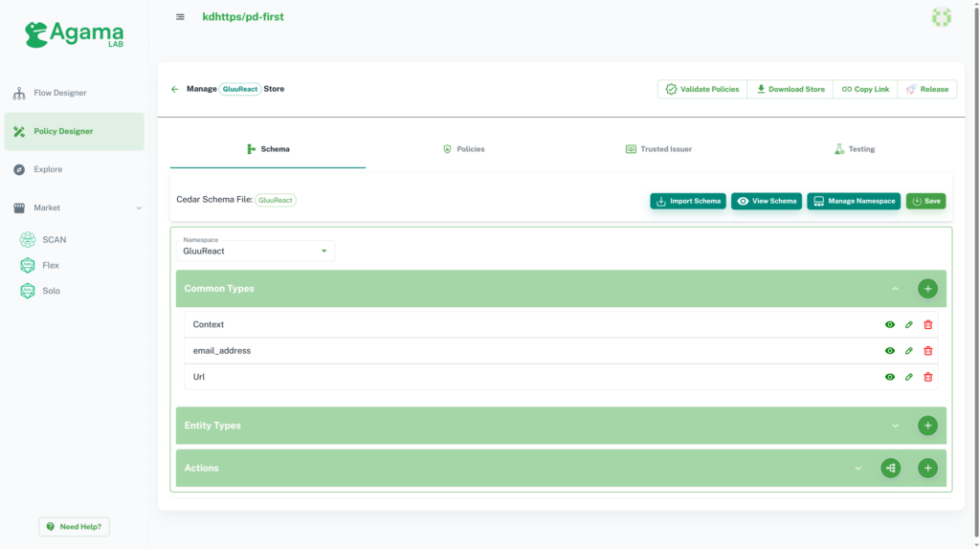
Task: View the email_address type with eye icon
Action: tap(889, 351)
